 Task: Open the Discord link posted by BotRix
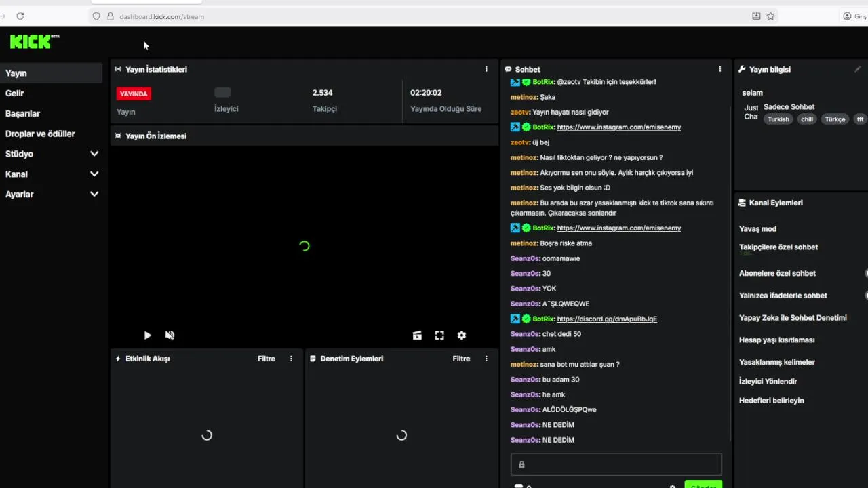pyautogui.click(x=607, y=319)
